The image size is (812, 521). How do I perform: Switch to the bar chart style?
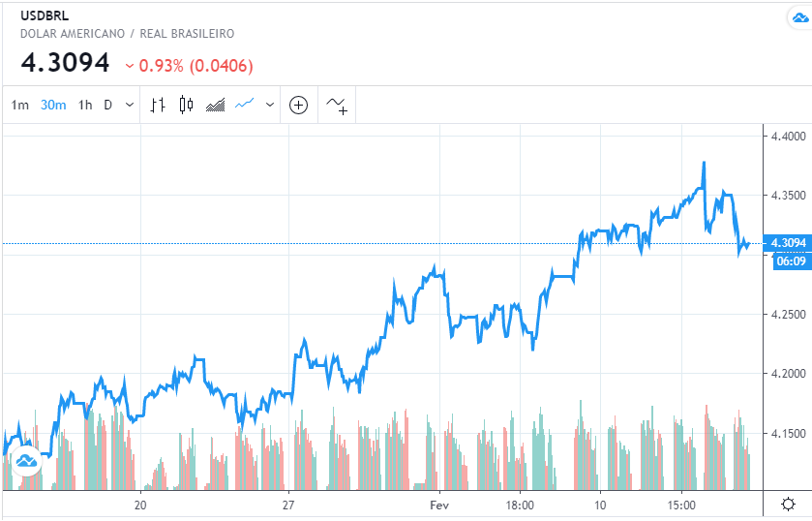(159, 105)
